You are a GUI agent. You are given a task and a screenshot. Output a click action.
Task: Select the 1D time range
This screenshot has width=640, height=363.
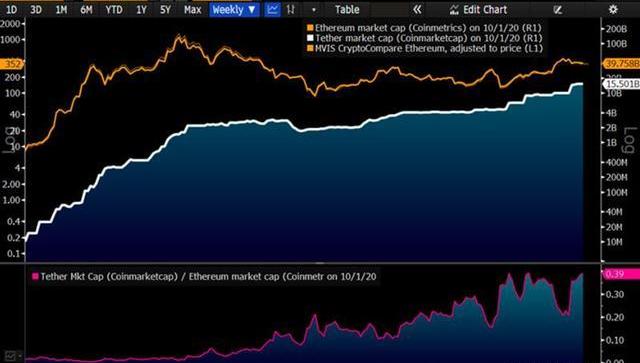point(11,9)
